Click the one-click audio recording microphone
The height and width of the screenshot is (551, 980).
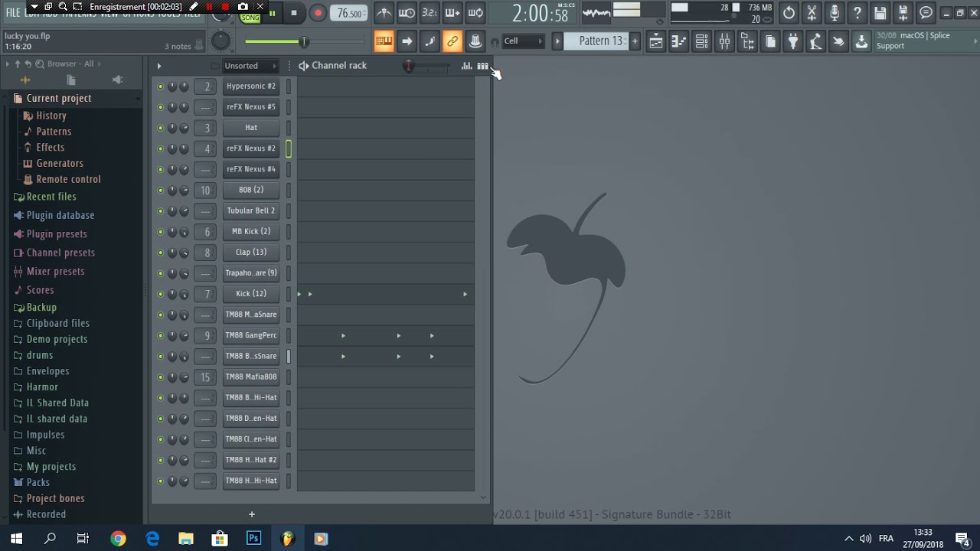pyautogui.click(x=835, y=13)
